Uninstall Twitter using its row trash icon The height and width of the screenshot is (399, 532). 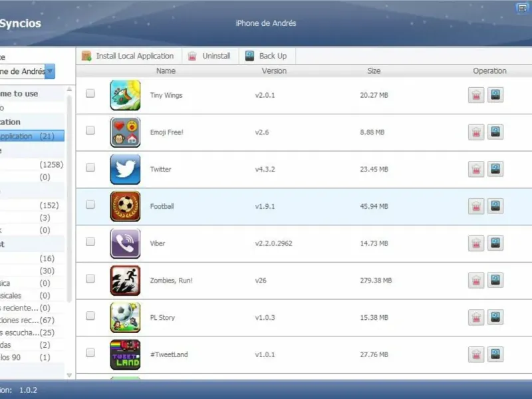point(476,169)
